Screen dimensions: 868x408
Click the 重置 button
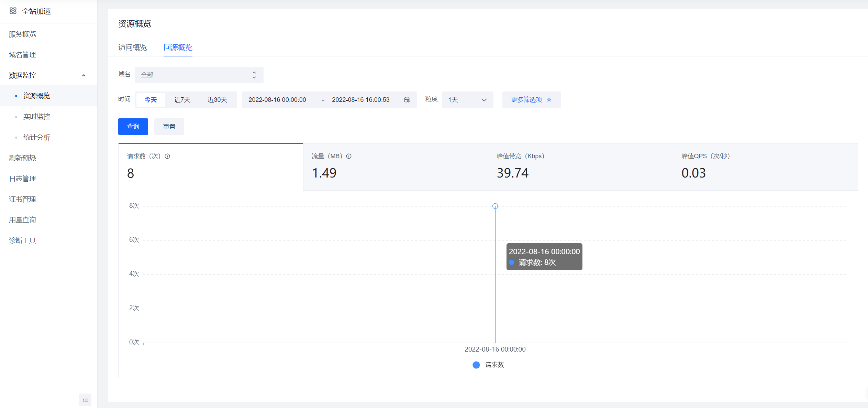(x=169, y=127)
